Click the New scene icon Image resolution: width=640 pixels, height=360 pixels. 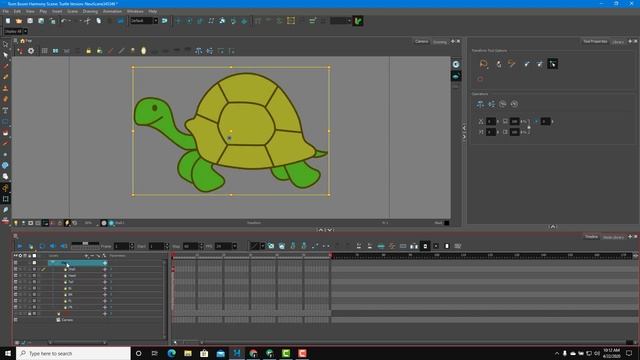click(x=8, y=21)
